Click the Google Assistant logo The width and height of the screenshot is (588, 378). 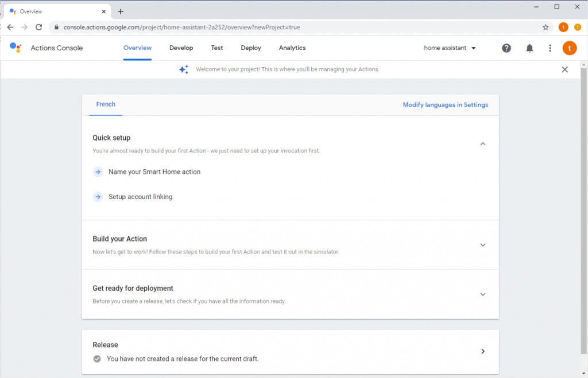click(x=16, y=48)
